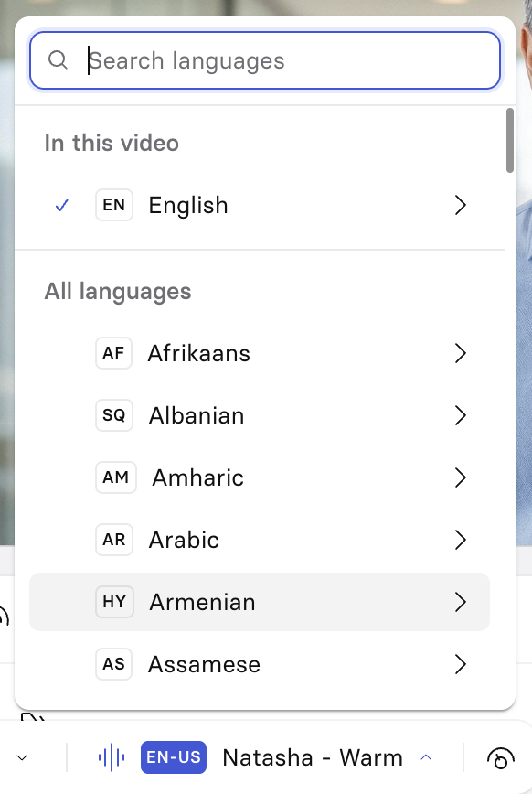532x794 pixels.
Task: Choose Amharic in All languages
Action: pyautogui.click(x=260, y=477)
